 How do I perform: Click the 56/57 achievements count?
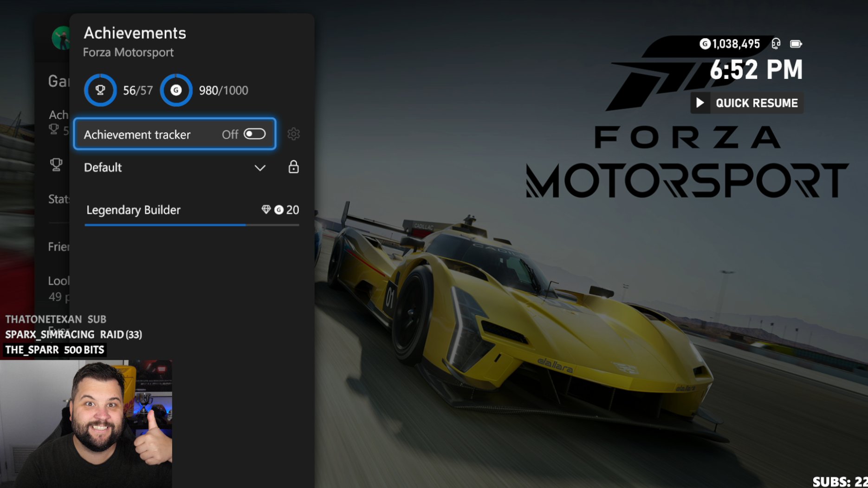(x=138, y=91)
